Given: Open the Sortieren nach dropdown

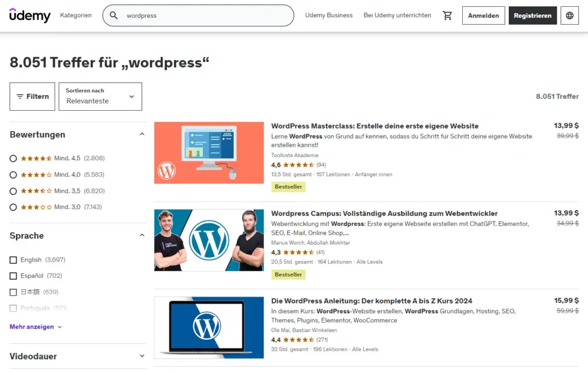Looking at the screenshot, I should click(x=100, y=96).
